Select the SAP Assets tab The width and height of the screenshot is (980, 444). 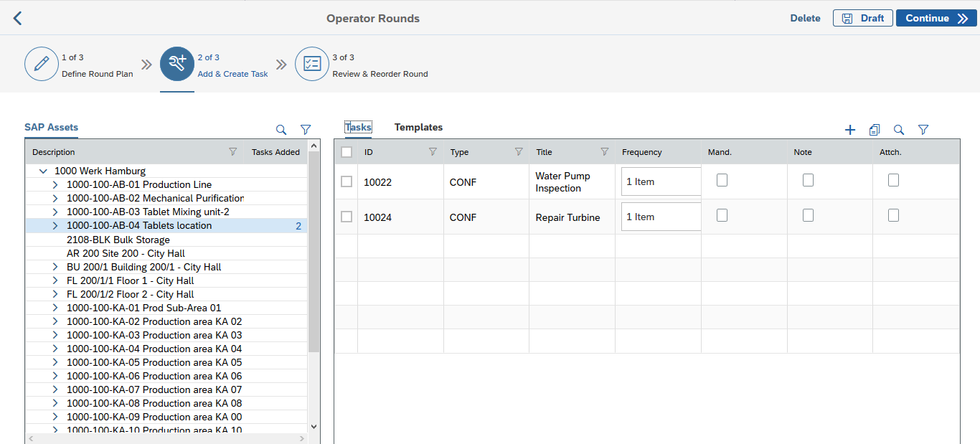point(51,127)
